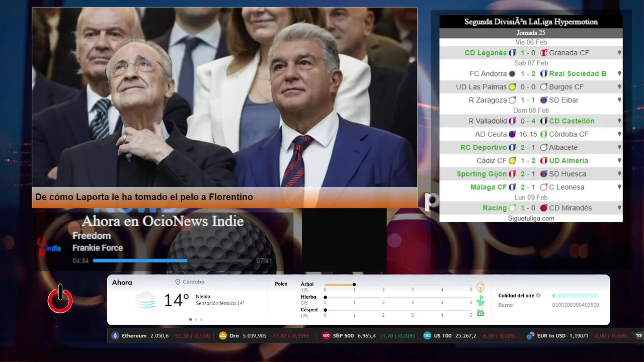
Task: Click the black video panel beside the player
Action: [344, 240]
